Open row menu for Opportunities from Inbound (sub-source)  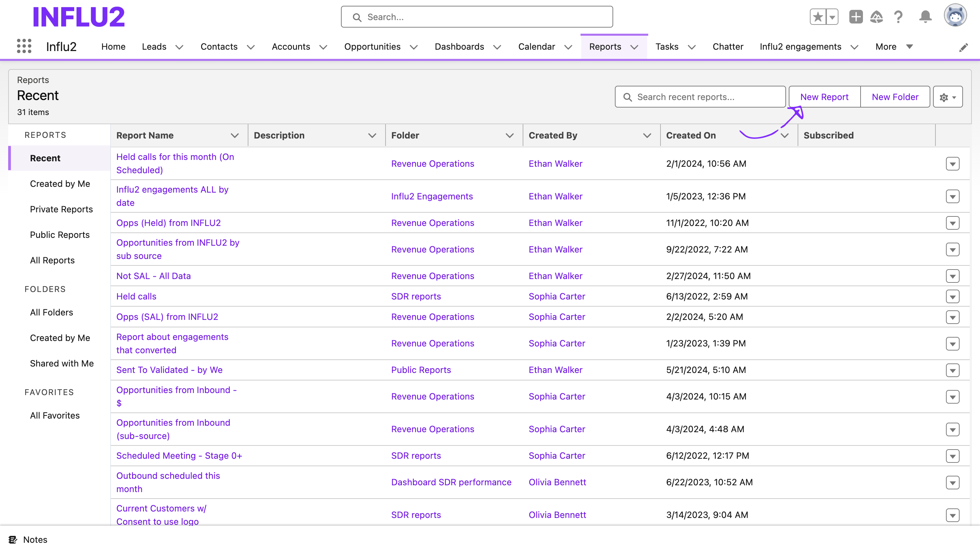[x=952, y=430]
